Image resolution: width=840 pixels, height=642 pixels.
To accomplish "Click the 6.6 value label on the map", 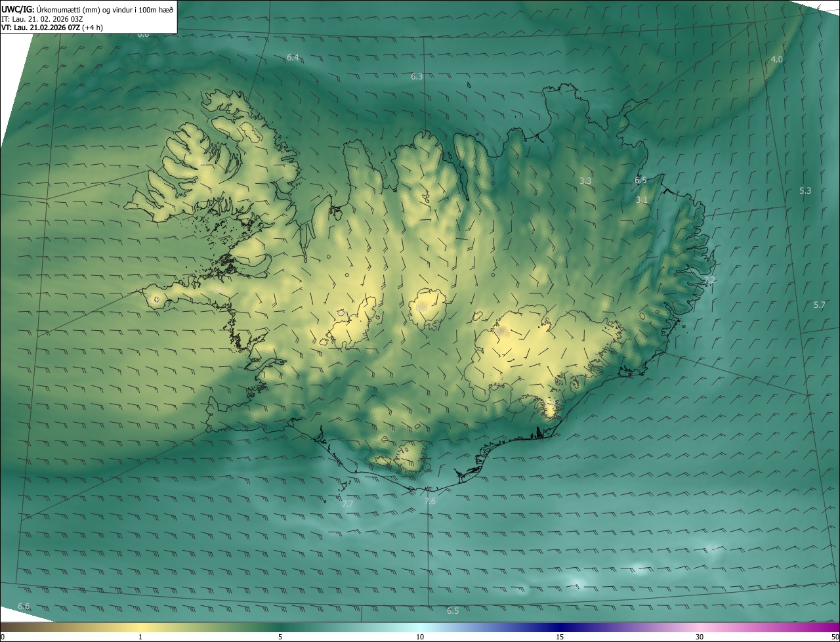I will 24,606.
